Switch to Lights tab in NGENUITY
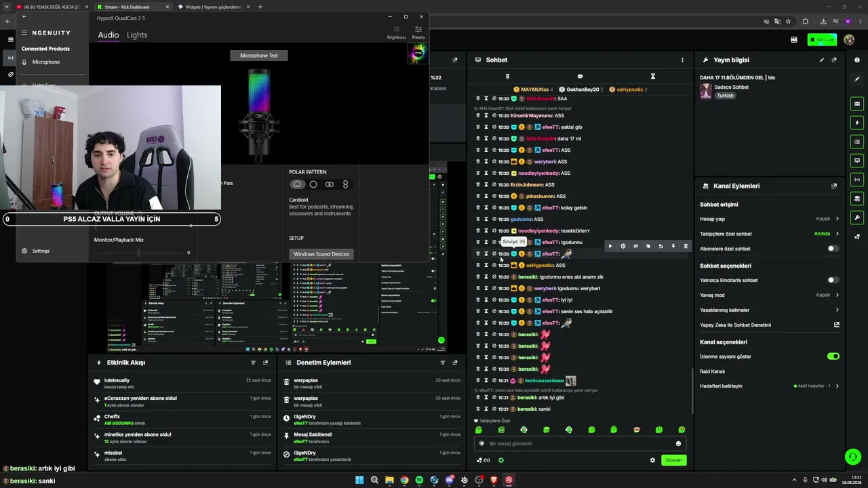This screenshot has height=488, width=868. click(x=137, y=35)
